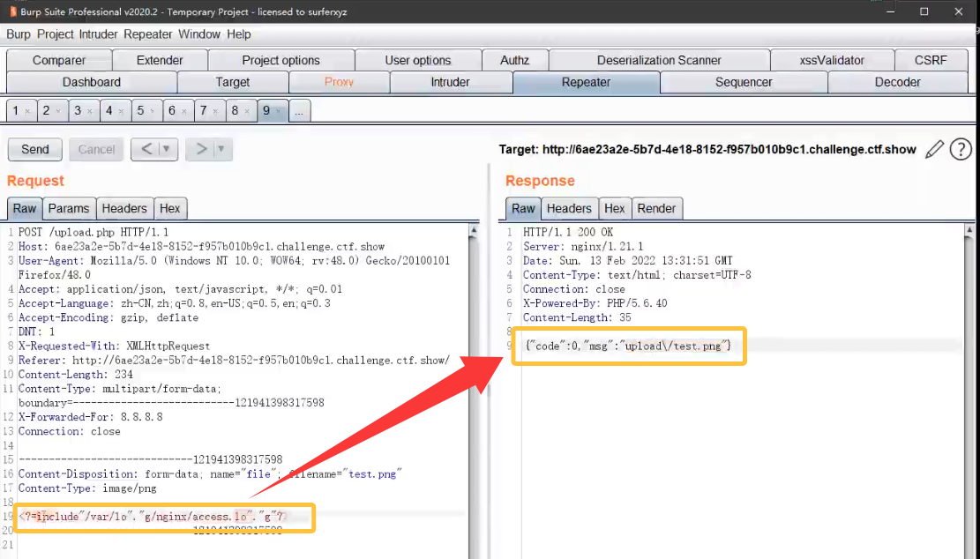
Task: Select the main Repeater tab
Action: tap(586, 82)
